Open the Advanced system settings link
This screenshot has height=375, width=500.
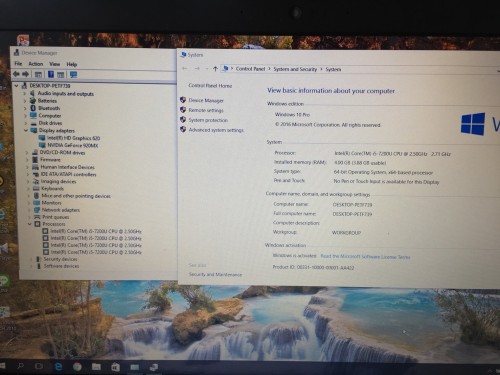pos(216,130)
